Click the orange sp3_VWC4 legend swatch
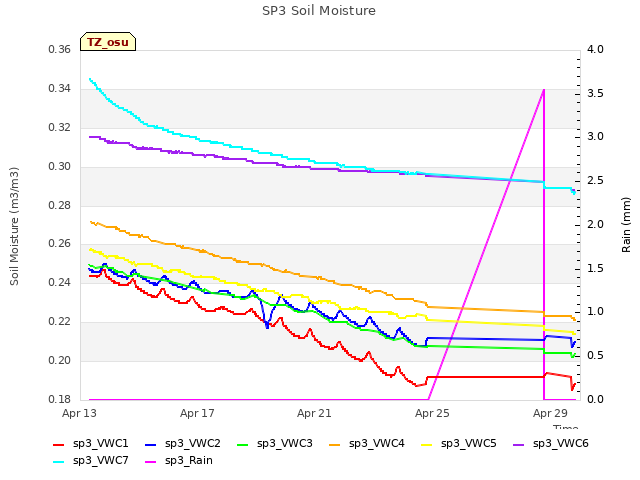The width and height of the screenshot is (640, 480). 335,444
